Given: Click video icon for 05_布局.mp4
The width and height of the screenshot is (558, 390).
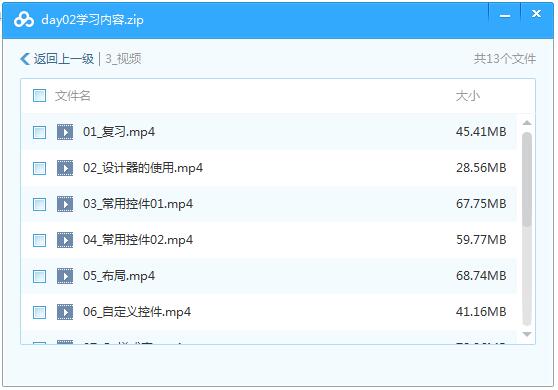Looking at the screenshot, I should [x=65, y=276].
